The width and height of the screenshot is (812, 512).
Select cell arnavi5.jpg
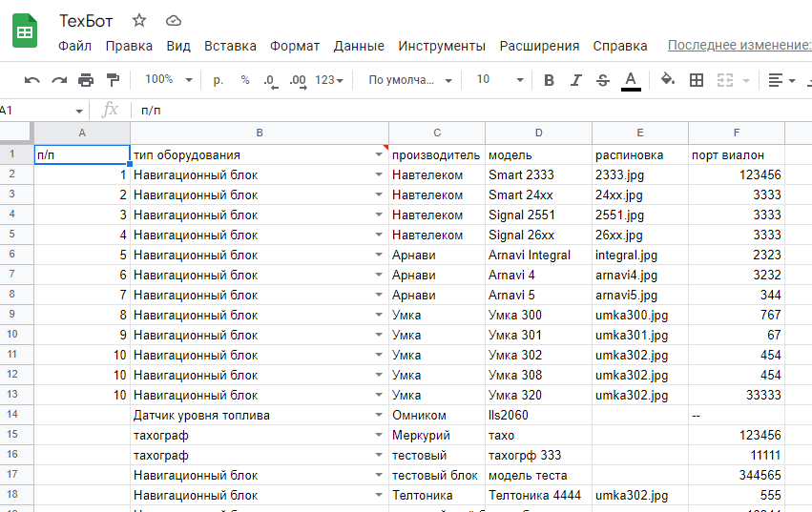click(x=640, y=295)
